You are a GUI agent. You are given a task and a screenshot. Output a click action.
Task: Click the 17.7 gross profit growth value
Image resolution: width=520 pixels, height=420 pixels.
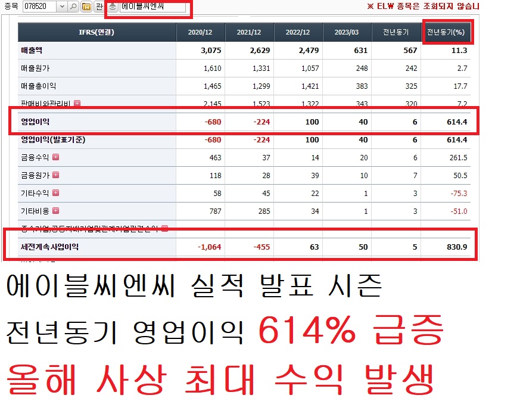[460, 86]
